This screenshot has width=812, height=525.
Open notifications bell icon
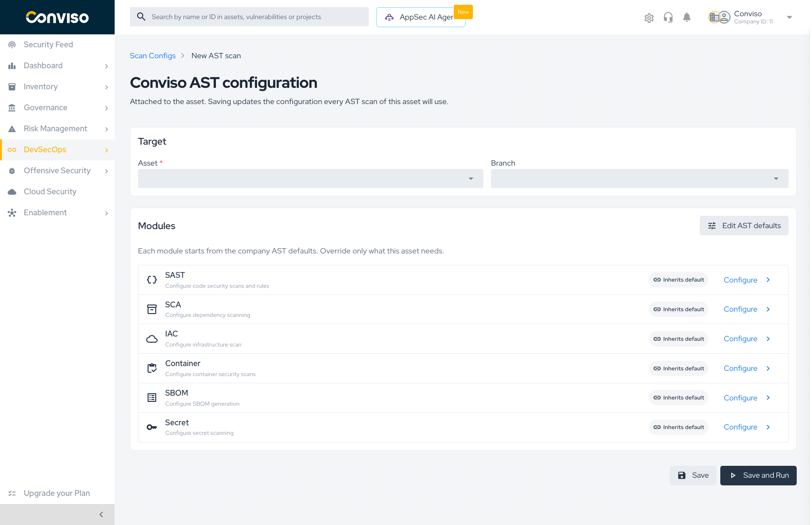[687, 18]
